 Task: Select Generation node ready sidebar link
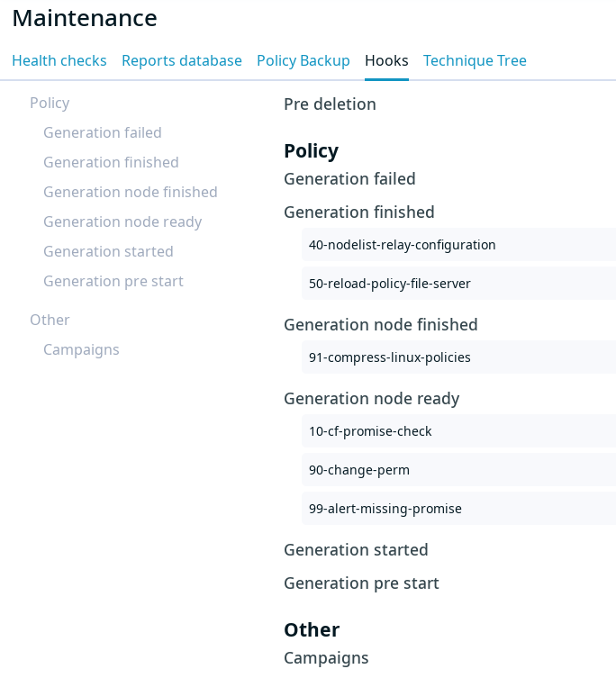pos(122,221)
